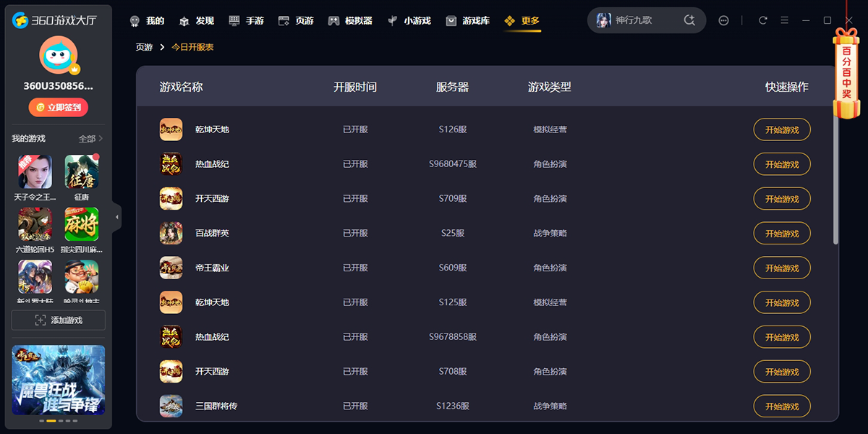This screenshot has height=434, width=868.
Task: Click the user avatar in sidebar
Action: 58,55
